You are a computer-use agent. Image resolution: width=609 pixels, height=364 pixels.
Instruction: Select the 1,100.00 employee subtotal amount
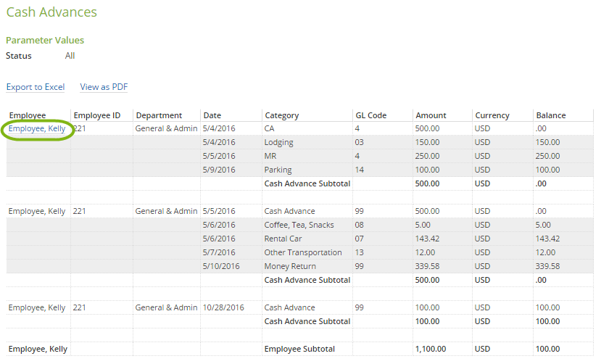(431, 349)
